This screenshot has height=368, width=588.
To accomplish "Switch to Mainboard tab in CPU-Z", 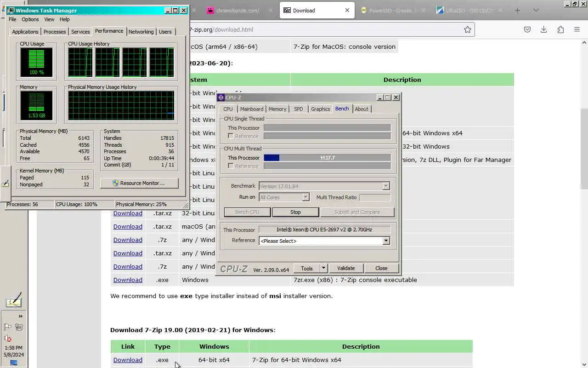I will (252, 109).
